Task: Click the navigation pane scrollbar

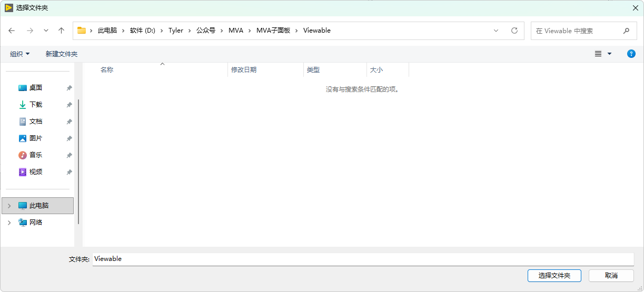Action: [x=78, y=162]
